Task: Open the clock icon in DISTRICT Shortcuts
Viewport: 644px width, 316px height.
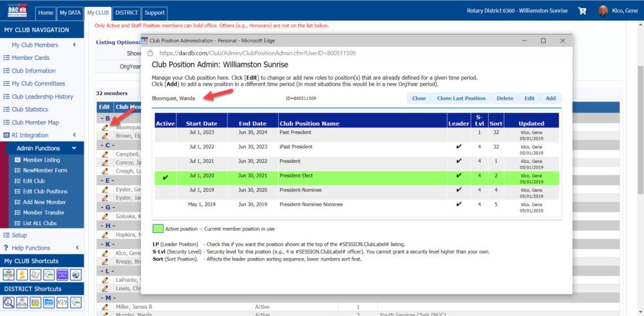Action: pyautogui.click(x=76, y=302)
